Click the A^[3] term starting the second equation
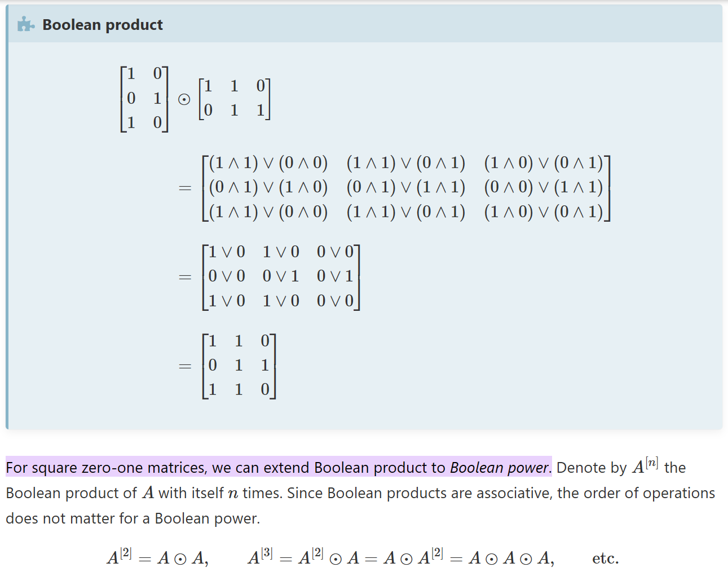Image resolution: width=728 pixels, height=576 pixels. [x=260, y=557]
